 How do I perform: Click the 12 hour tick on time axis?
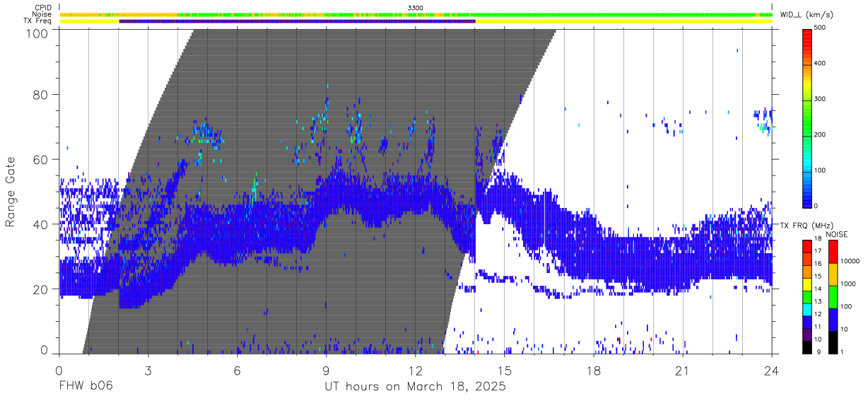tap(415, 370)
